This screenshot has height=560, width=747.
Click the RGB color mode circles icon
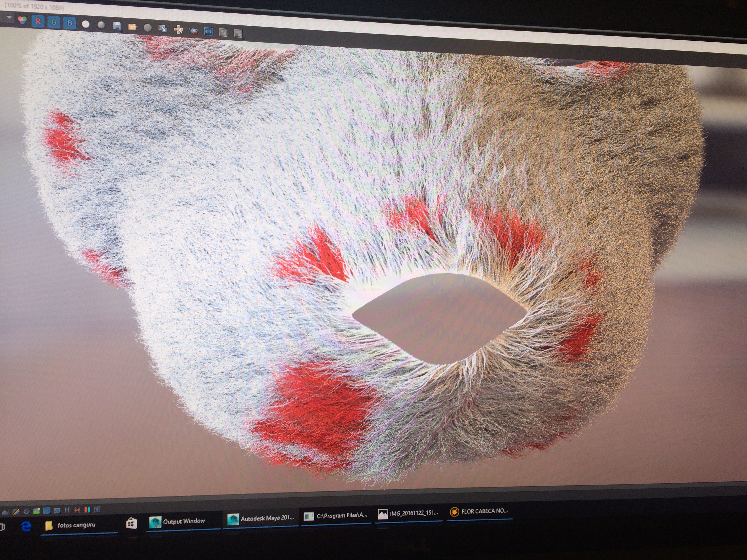tap(22, 20)
